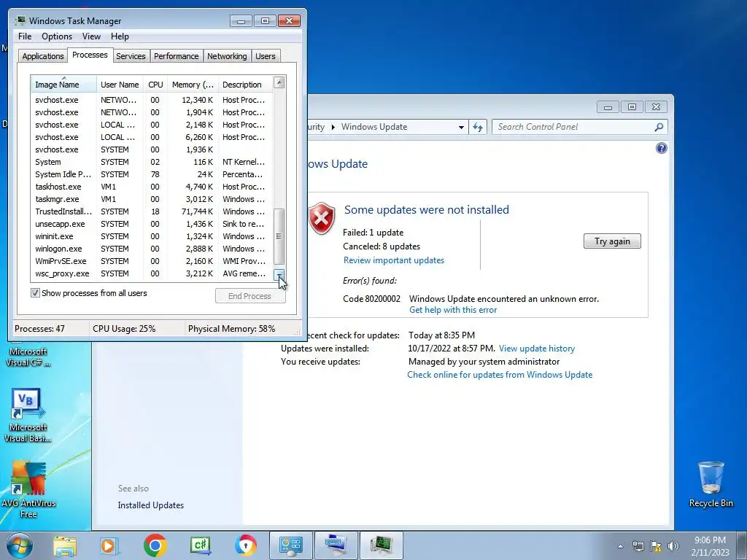Image resolution: width=747 pixels, height=560 pixels.
Task: Click the search magnifier in Control Panel
Action: click(659, 127)
